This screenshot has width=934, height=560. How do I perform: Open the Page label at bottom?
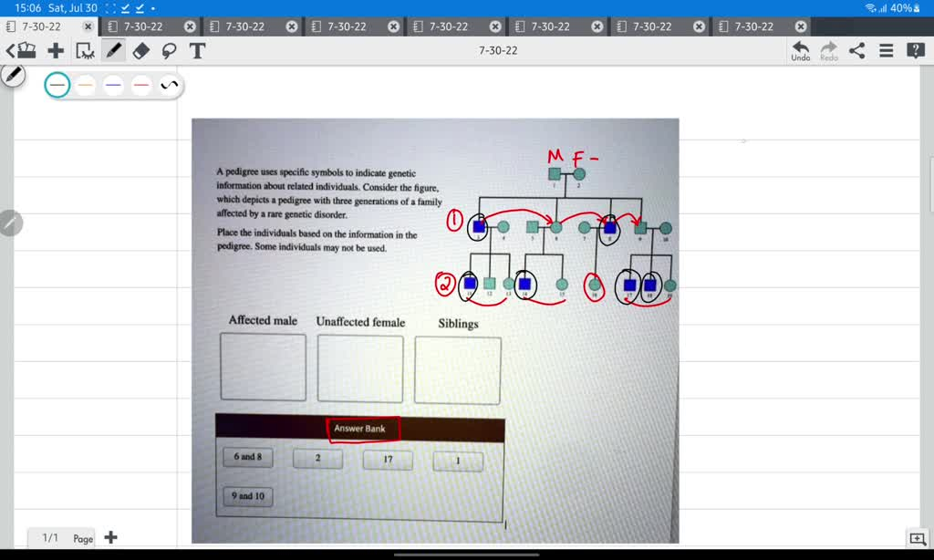coord(83,538)
